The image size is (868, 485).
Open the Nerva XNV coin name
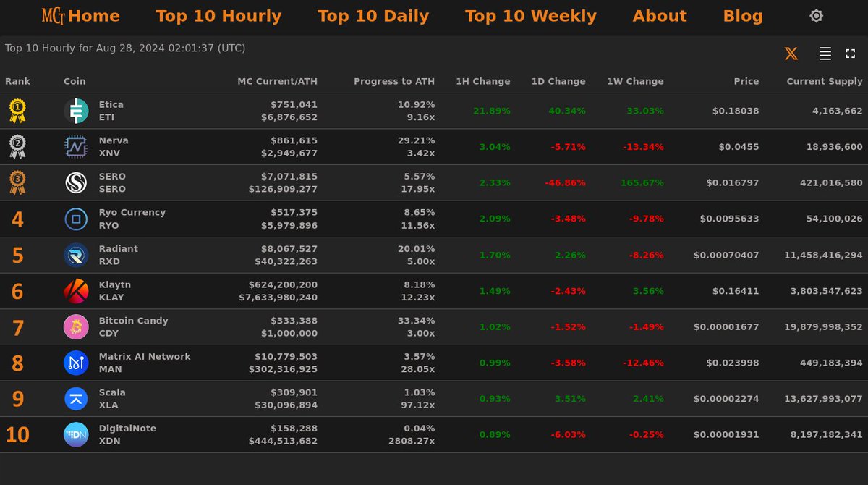114,147
